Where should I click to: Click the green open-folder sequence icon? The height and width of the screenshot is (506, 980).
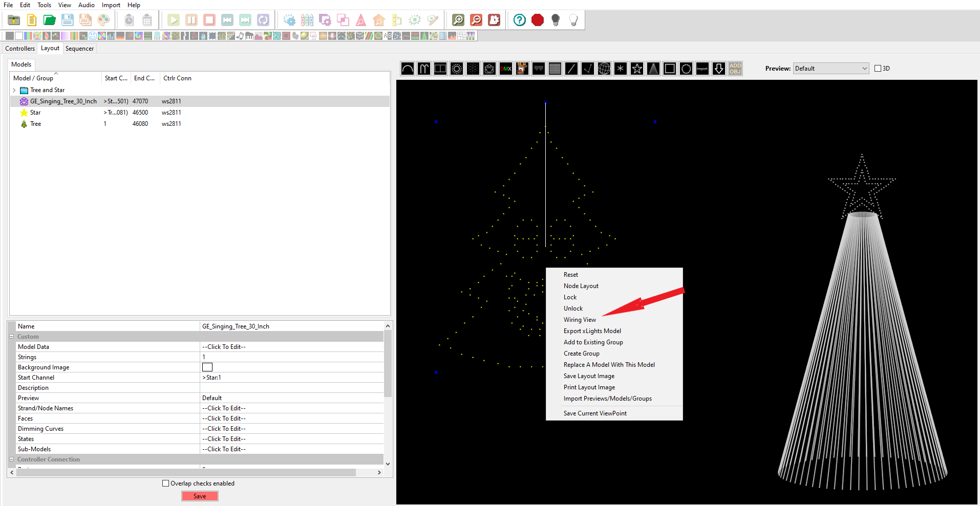[x=50, y=20]
